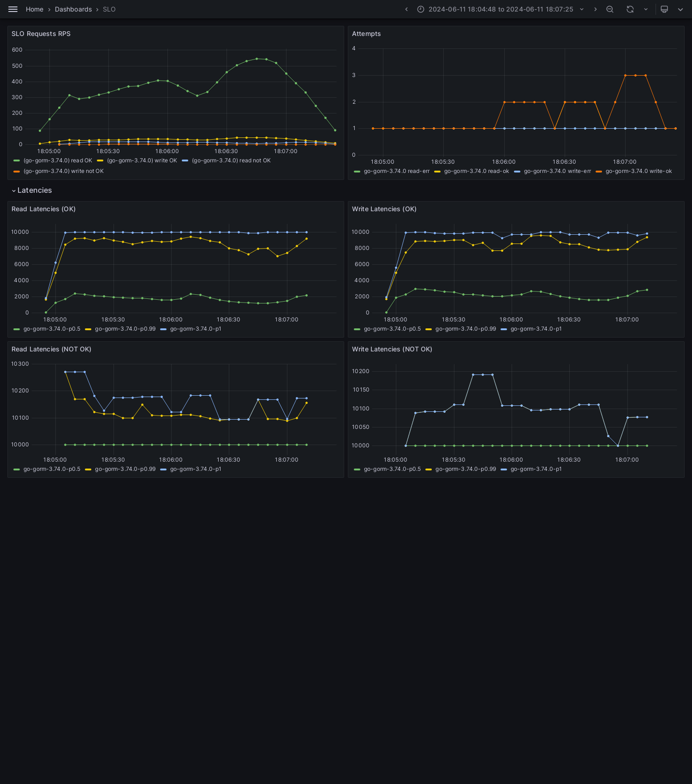The image size is (692, 784).
Task: Toggle p0.99 series in Write Latencies (OK)
Action: point(465,329)
